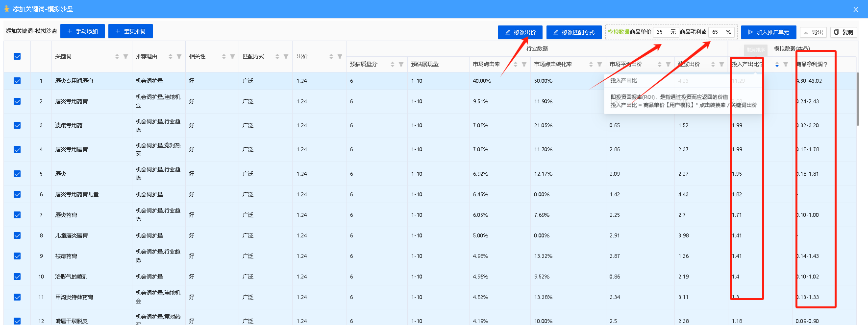
Task: Toggle the checkbox for 唇炎专用唇膏
Action: point(17,149)
